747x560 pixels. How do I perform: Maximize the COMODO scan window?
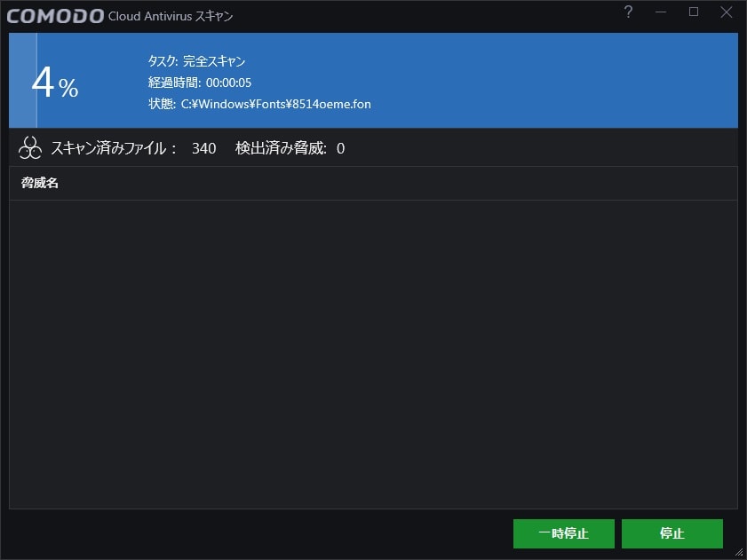(x=694, y=12)
